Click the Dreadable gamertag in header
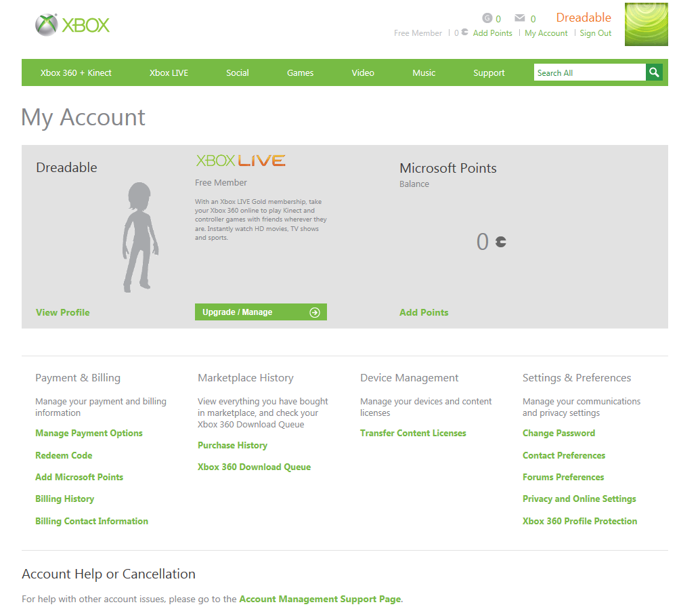The height and width of the screenshot is (611, 700). [584, 18]
